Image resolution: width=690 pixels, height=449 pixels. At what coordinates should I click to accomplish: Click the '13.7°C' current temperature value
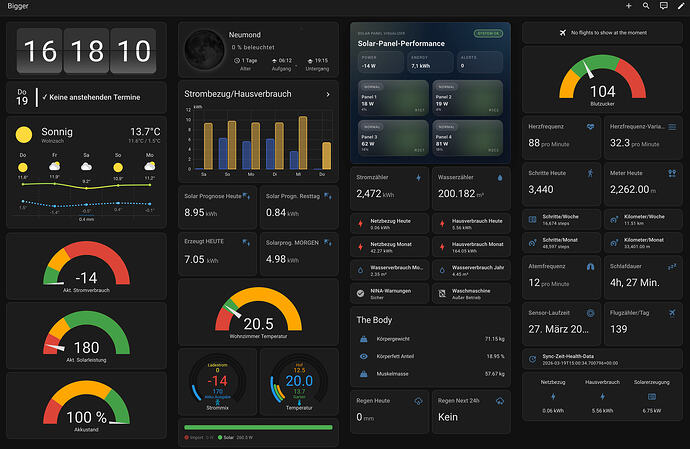(145, 132)
